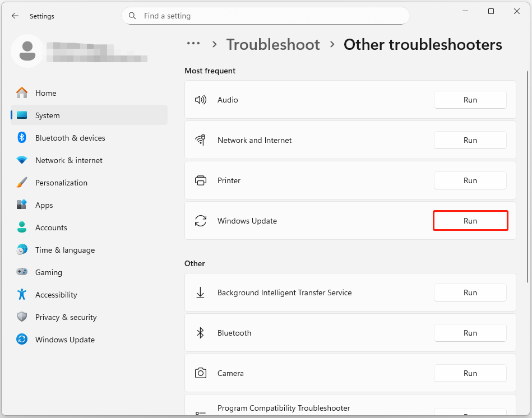Image resolution: width=532 pixels, height=418 pixels.
Task: Click the back arrow next to Settings
Action: (15, 16)
